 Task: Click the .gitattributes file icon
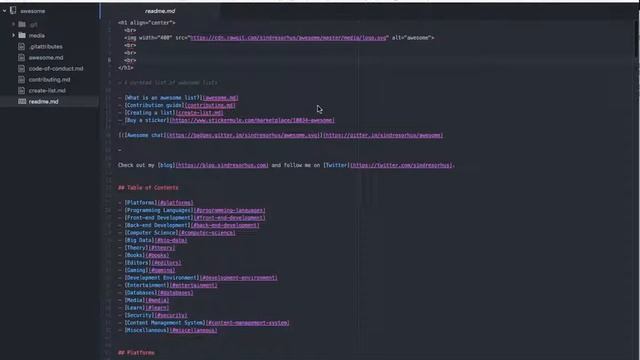22,47
